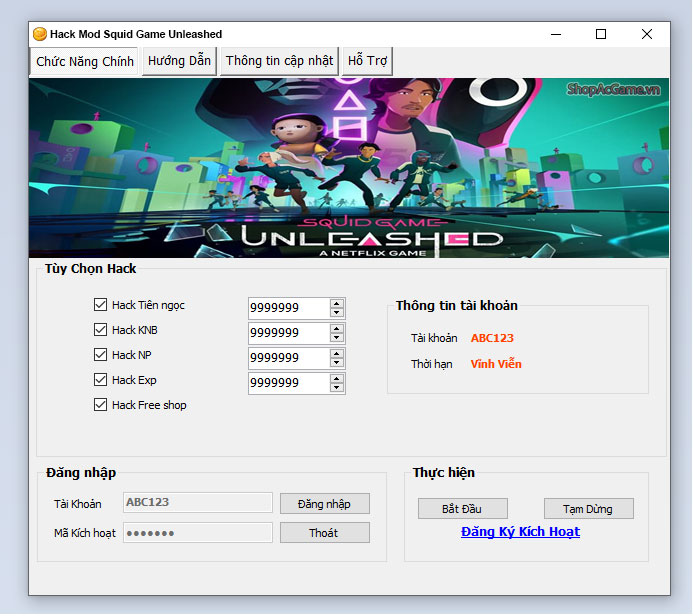Open the Thông tin cập nhật tab

tap(279, 61)
